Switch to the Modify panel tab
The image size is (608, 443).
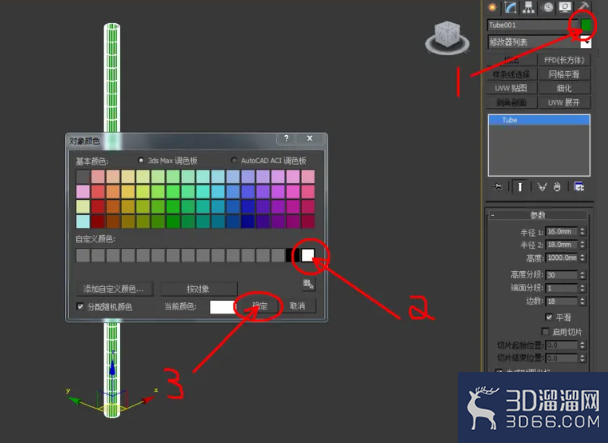click(x=510, y=7)
